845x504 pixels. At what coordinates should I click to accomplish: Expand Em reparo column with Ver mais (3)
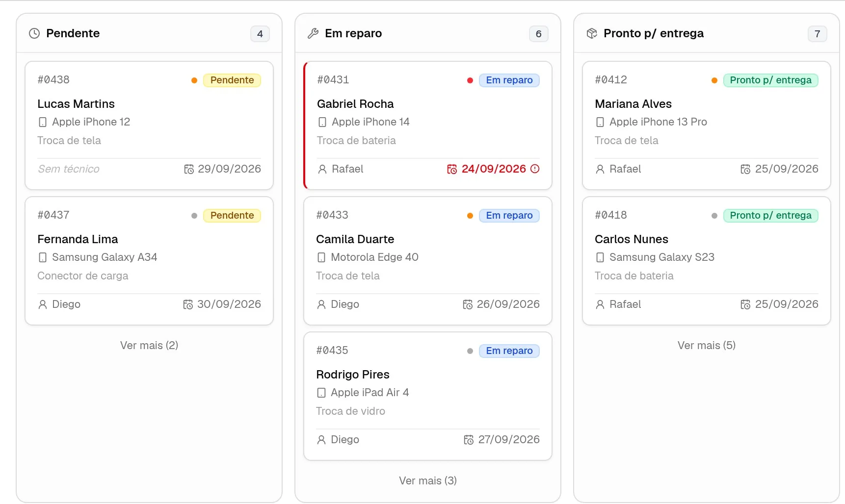pyautogui.click(x=428, y=480)
